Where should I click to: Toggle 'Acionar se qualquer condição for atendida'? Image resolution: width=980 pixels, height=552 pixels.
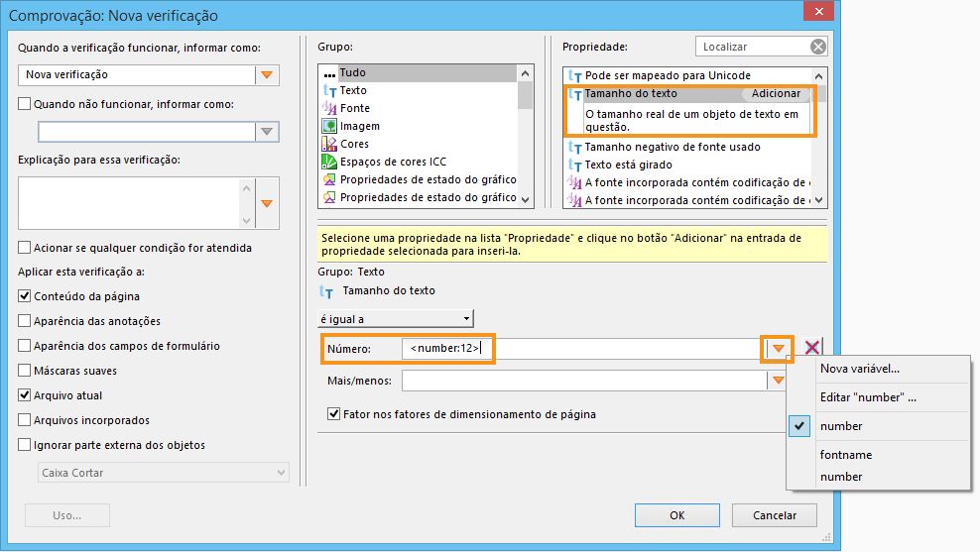(x=25, y=248)
